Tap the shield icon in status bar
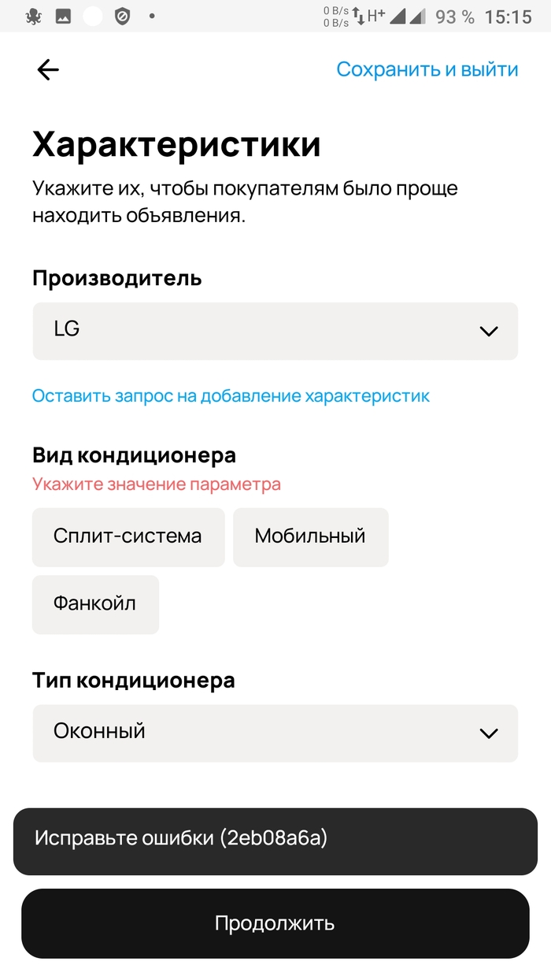This screenshot has width=551, height=980. [x=122, y=16]
